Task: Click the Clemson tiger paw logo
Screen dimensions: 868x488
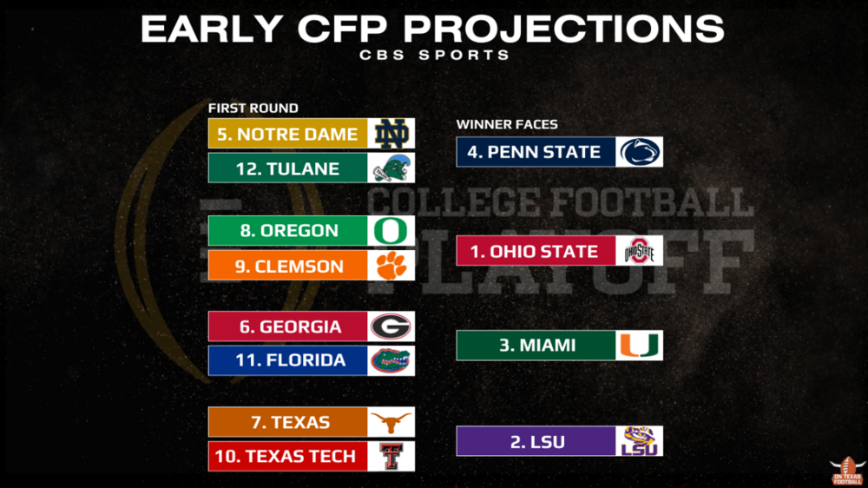Action: pyautogui.click(x=391, y=265)
